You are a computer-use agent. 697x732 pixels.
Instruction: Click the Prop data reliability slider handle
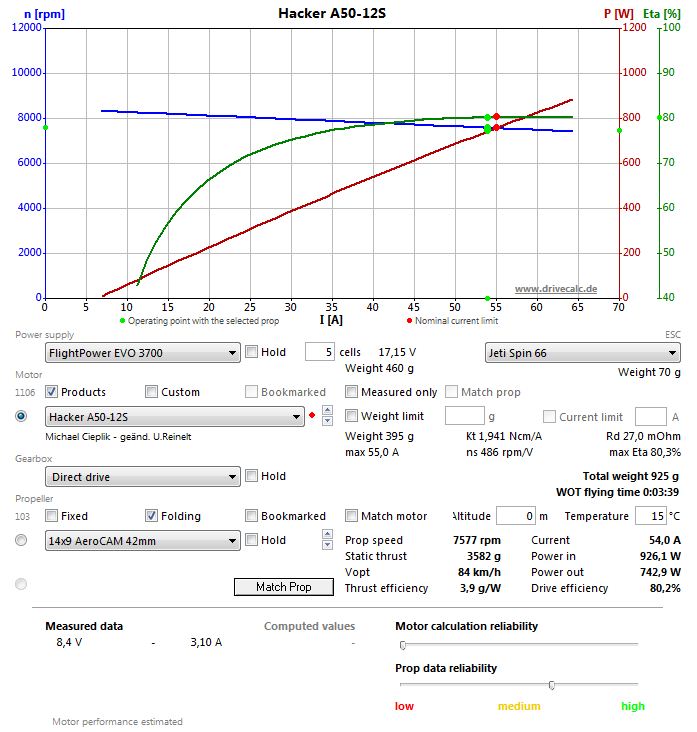pyautogui.click(x=552, y=685)
